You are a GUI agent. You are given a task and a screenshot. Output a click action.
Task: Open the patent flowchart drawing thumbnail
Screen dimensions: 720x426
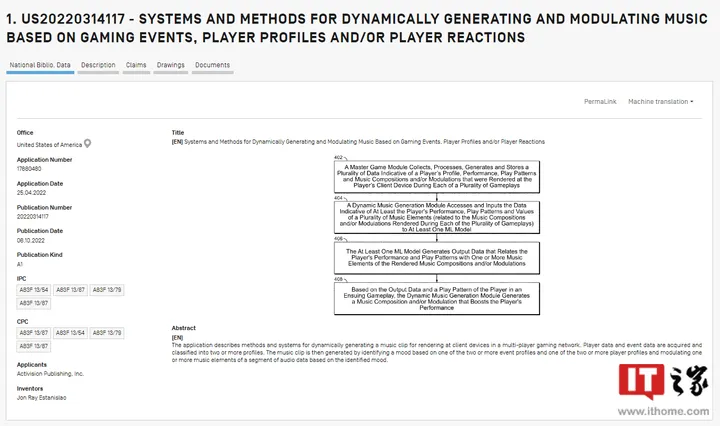coord(437,235)
